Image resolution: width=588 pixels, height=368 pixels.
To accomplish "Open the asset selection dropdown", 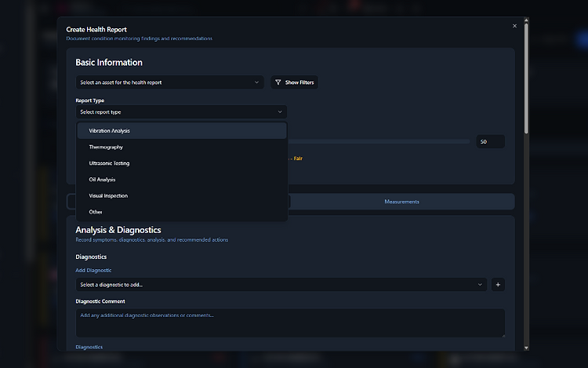I will [x=169, y=82].
